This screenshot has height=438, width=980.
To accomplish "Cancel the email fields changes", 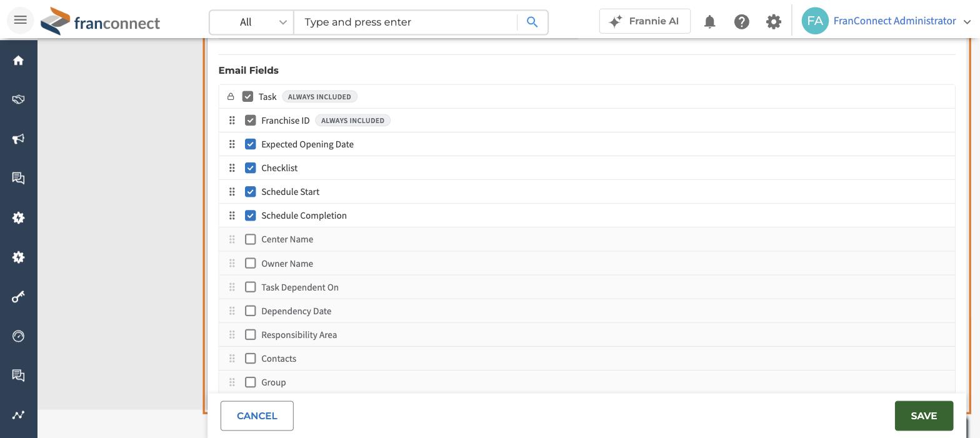I will pyautogui.click(x=257, y=416).
